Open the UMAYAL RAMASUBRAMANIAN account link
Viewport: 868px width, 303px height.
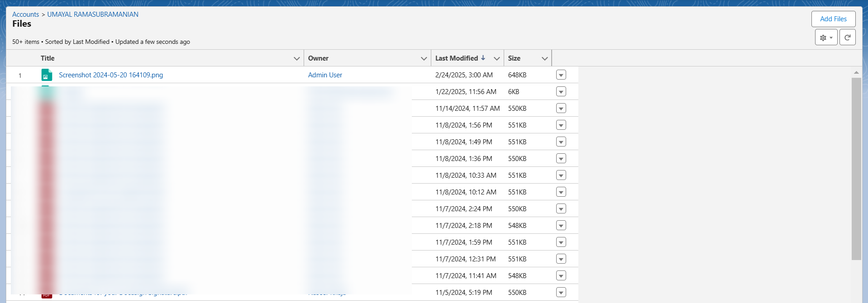click(93, 14)
